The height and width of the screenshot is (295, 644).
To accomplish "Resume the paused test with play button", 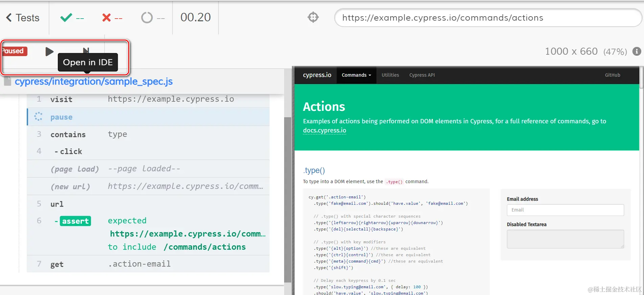I will point(49,51).
